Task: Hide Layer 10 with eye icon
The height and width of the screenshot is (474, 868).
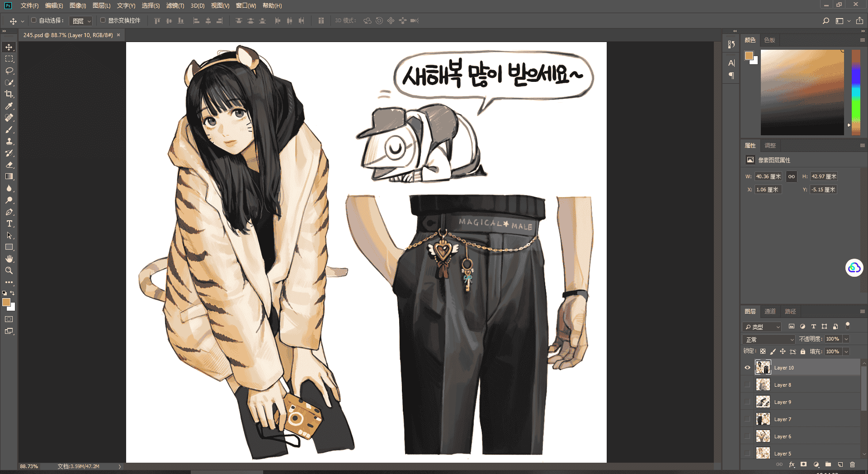Action: point(747,368)
